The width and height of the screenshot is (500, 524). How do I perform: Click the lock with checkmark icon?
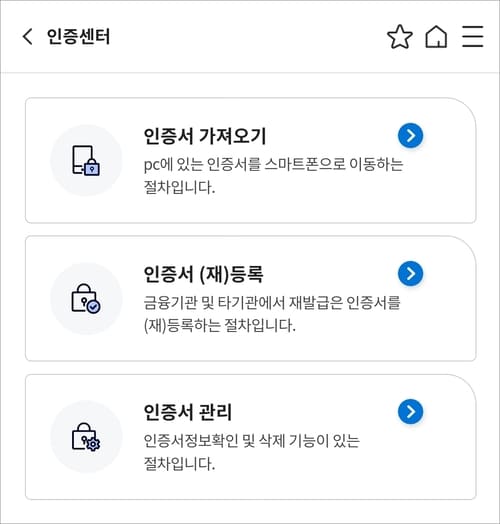[x=86, y=298]
